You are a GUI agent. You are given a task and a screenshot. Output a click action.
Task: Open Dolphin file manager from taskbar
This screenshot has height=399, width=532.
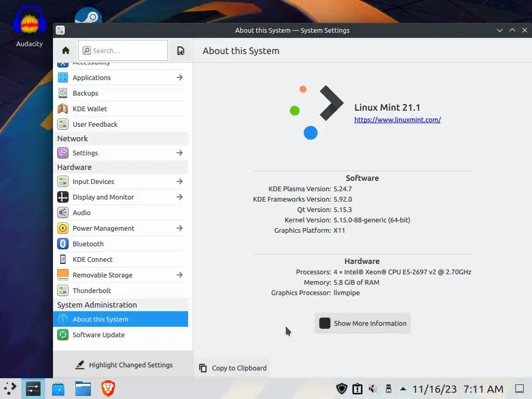83,389
